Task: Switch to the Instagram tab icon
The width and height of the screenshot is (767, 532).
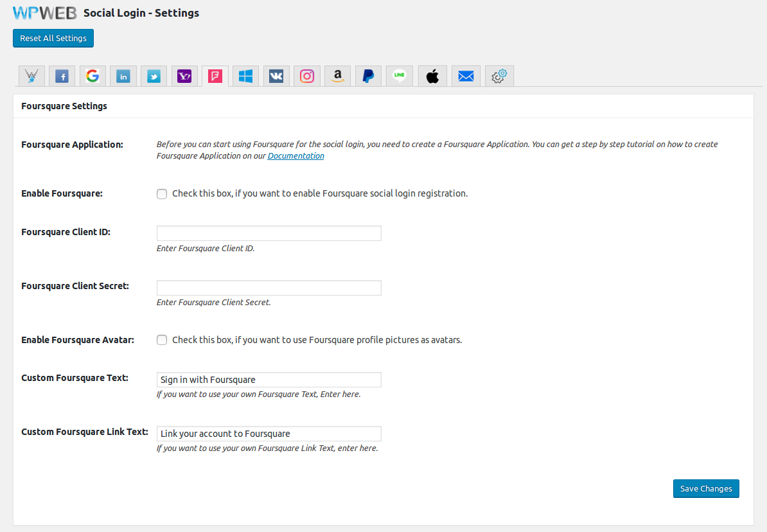Action: 307,76
